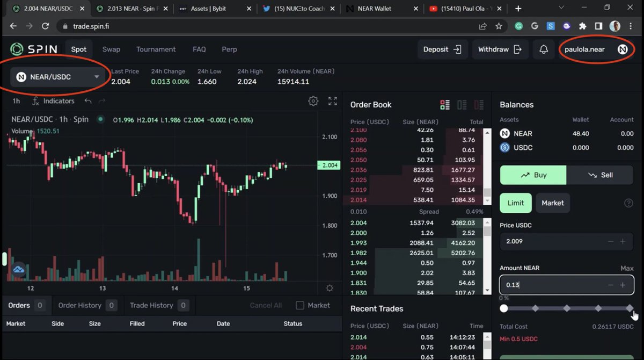Increase the Price USDC value
Image resolution: width=644 pixels, height=360 pixels.
(x=623, y=242)
